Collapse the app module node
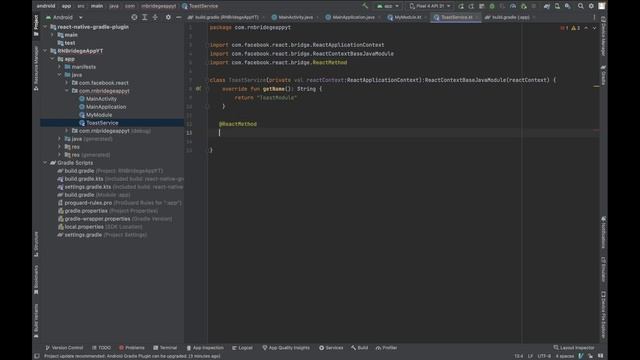640x360 pixels. pyautogui.click(x=53, y=59)
